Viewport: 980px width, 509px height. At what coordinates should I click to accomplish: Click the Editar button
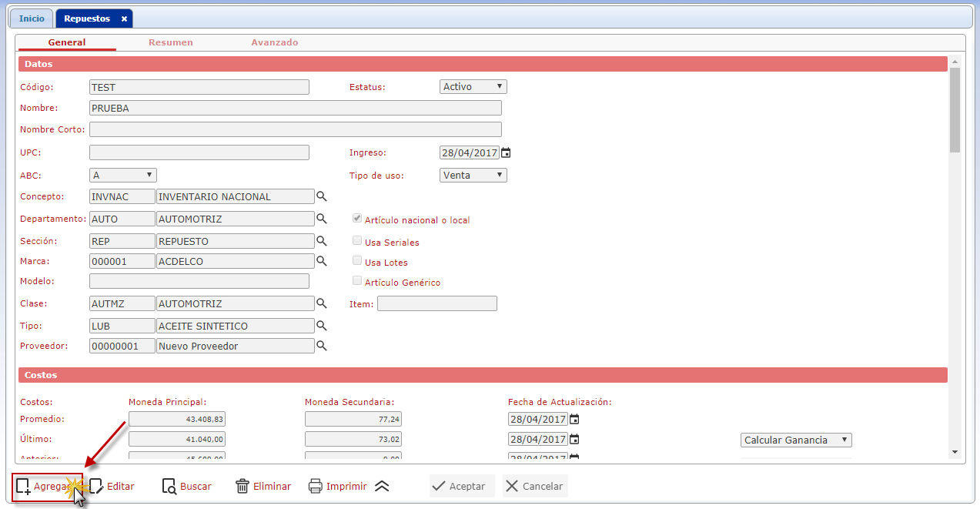click(x=112, y=486)
